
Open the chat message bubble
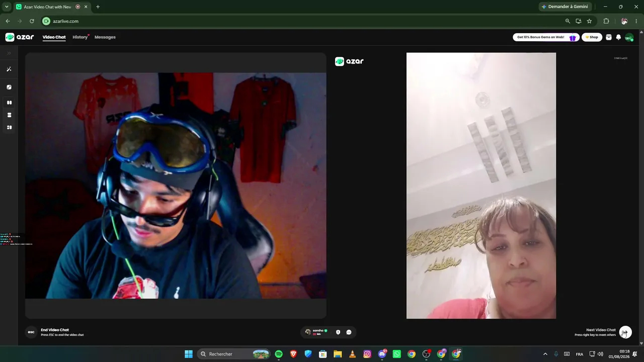(349, 332)
